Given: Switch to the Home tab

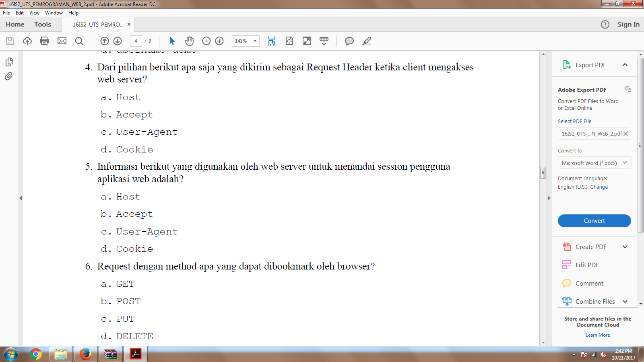Looking at the screenshot, I should [x=15, y=25].
